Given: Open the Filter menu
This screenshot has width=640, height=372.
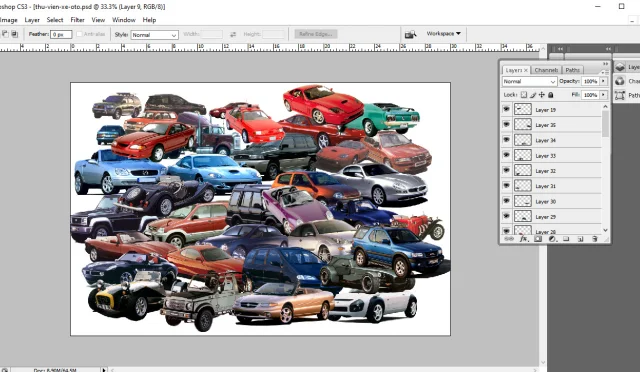Looking at the screenshot, I should (77, 20).
